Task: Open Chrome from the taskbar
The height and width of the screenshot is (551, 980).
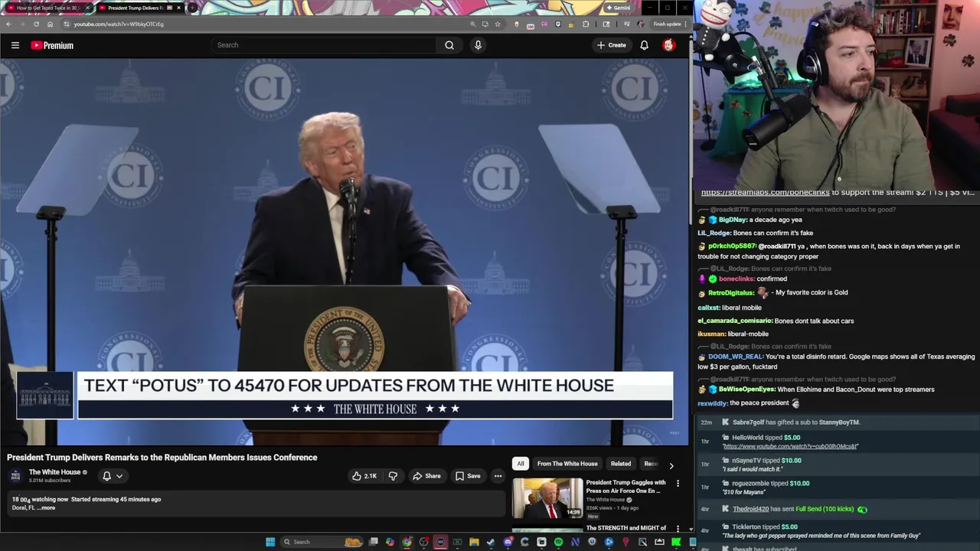Action: pos(407,542)
